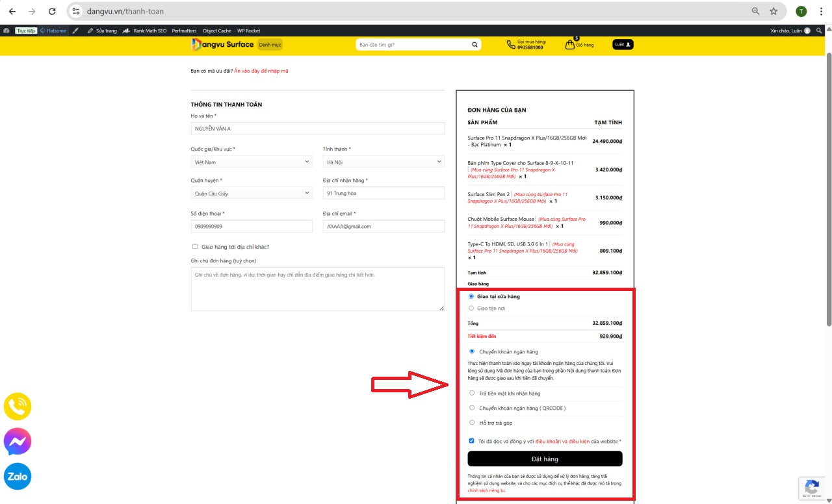This screenshot has height=504, width=832.
Task: Click the admin bar search magnifier icon
Action: [819, 31]
